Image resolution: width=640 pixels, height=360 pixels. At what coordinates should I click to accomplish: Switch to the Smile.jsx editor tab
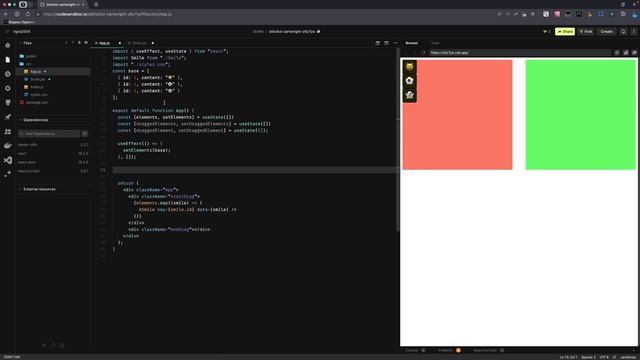click(140, 43)
